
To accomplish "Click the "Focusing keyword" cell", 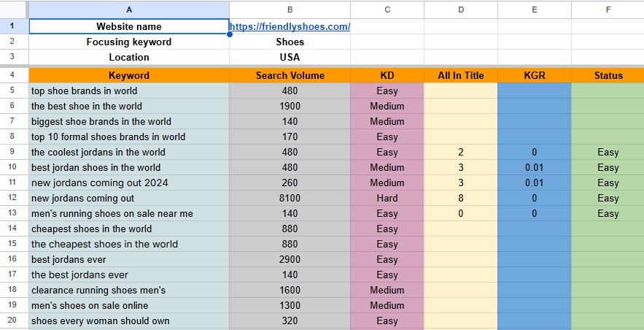I will [x=129, y=42].
